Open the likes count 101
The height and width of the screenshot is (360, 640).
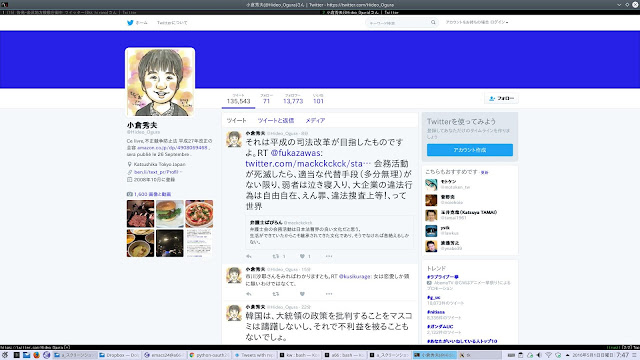point(318,99)
